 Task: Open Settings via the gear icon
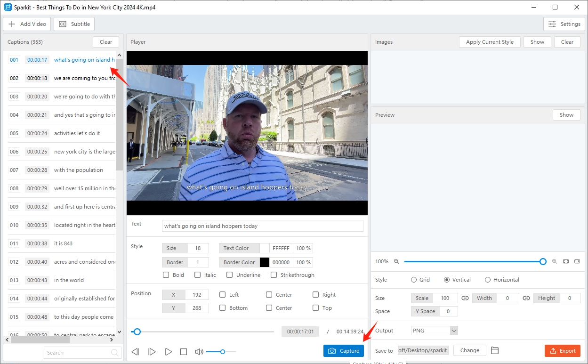[x=564, y=24]
